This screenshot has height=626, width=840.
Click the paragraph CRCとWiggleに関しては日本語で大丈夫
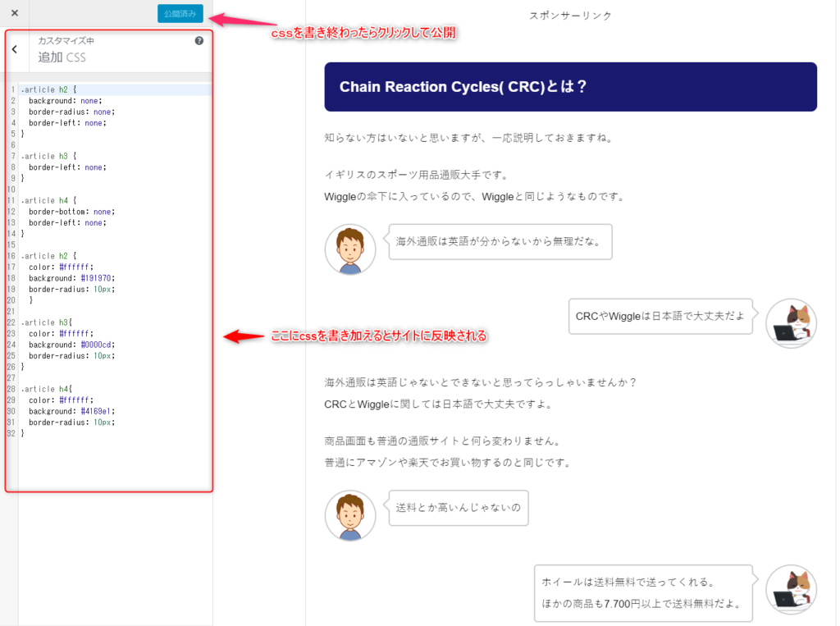[438, 404]
